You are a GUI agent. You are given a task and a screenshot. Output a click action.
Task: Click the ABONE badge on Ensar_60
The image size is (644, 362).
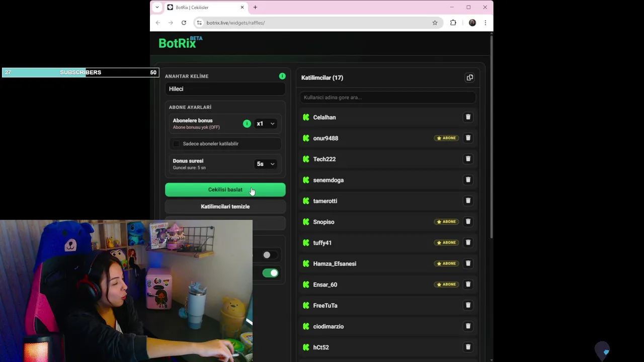pyautogui.click(x=446, y=284)
